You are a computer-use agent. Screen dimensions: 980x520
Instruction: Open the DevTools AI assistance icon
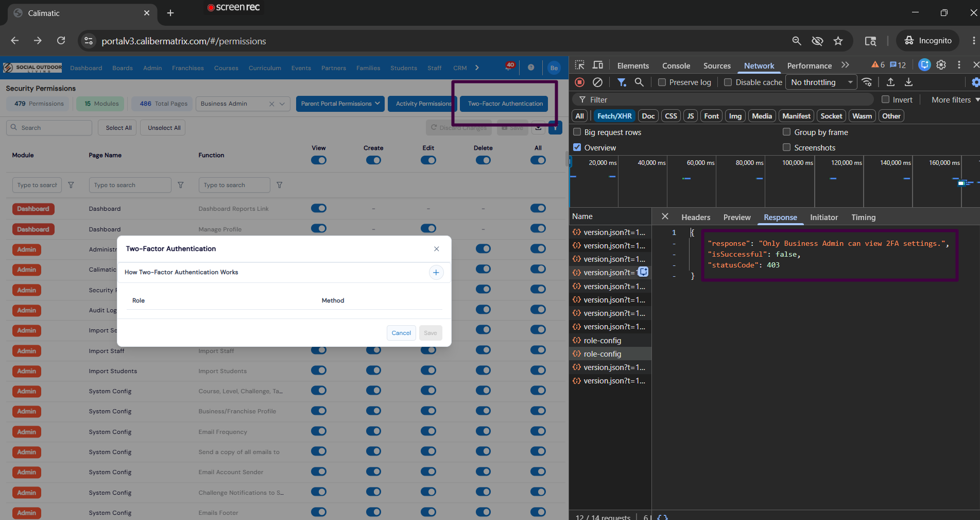click(924, 65)
